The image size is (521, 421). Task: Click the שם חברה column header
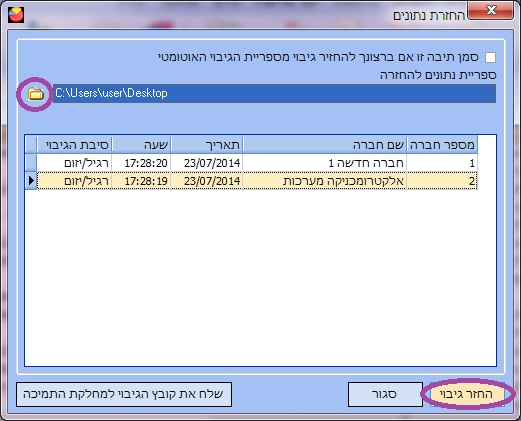pos(325,145)
